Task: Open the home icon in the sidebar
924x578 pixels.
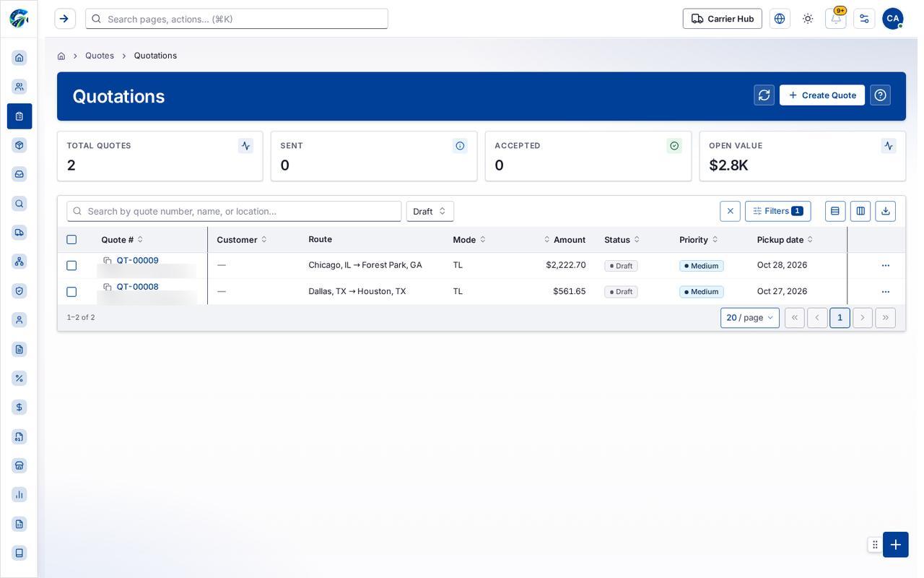Action: pos(19,58)
